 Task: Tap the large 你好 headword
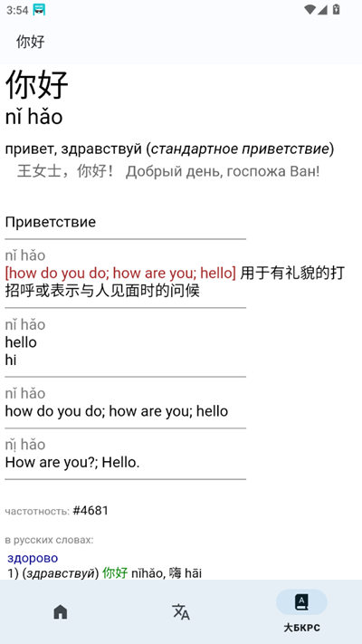click(x=37, y=84)
